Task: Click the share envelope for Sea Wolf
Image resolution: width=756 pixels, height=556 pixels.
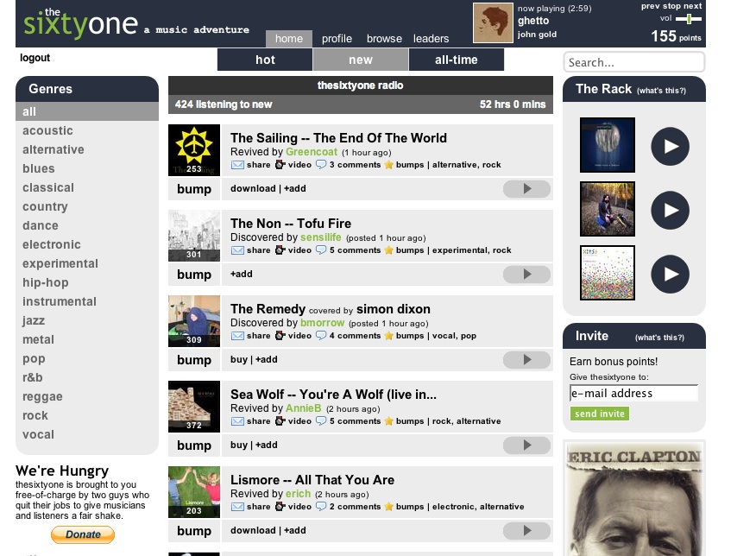Action: tap(237, 421)
